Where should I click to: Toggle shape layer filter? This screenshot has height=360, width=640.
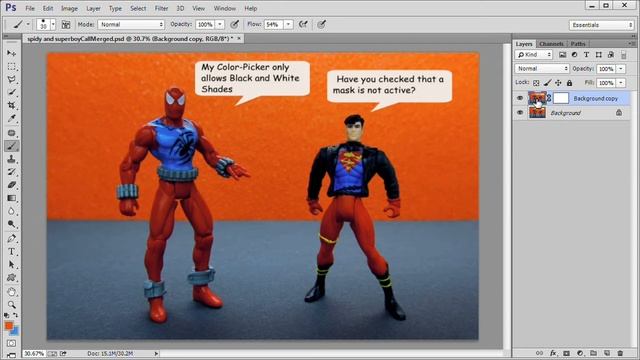click(x=599, y=55)
